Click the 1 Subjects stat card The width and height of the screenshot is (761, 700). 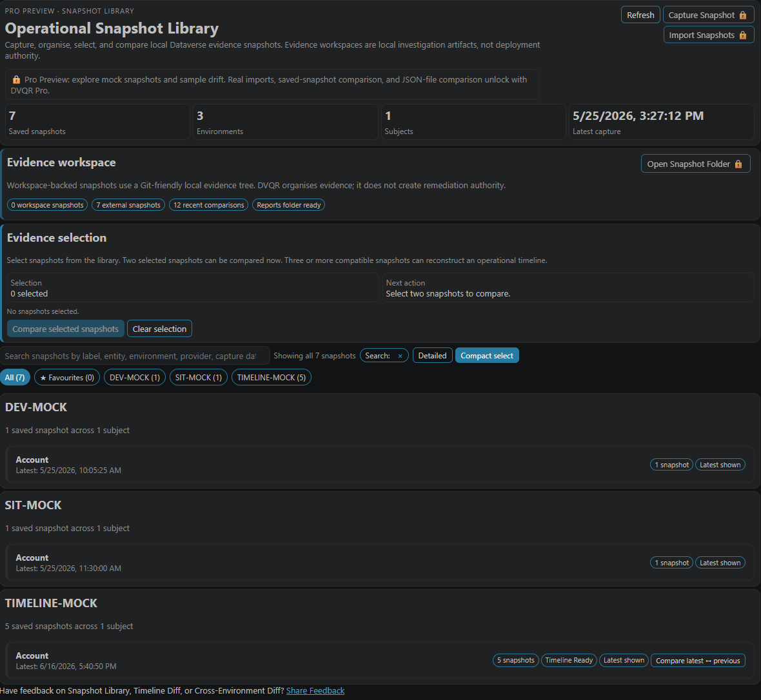tap(473, 122)
